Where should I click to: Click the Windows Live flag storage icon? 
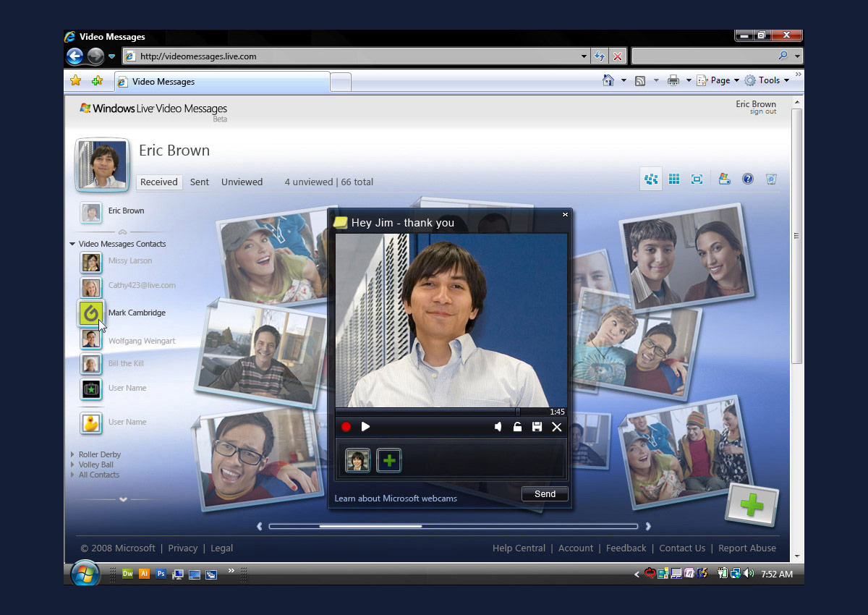723,179
